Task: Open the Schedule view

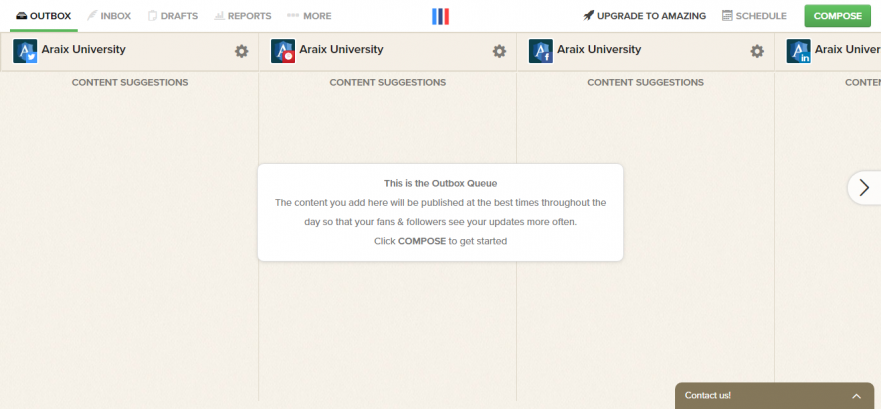Action: click(754, 16)
